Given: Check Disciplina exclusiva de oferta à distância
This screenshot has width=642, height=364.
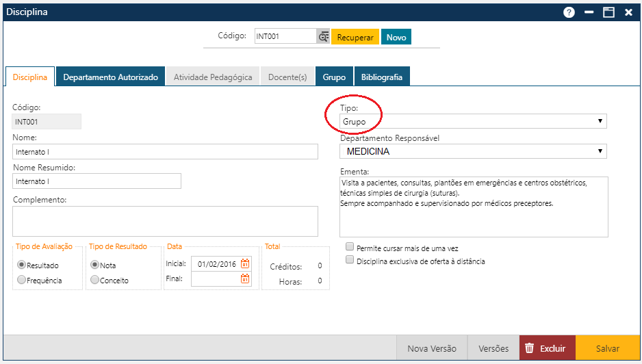Looking at the screenshot, I should click(350, 261).
